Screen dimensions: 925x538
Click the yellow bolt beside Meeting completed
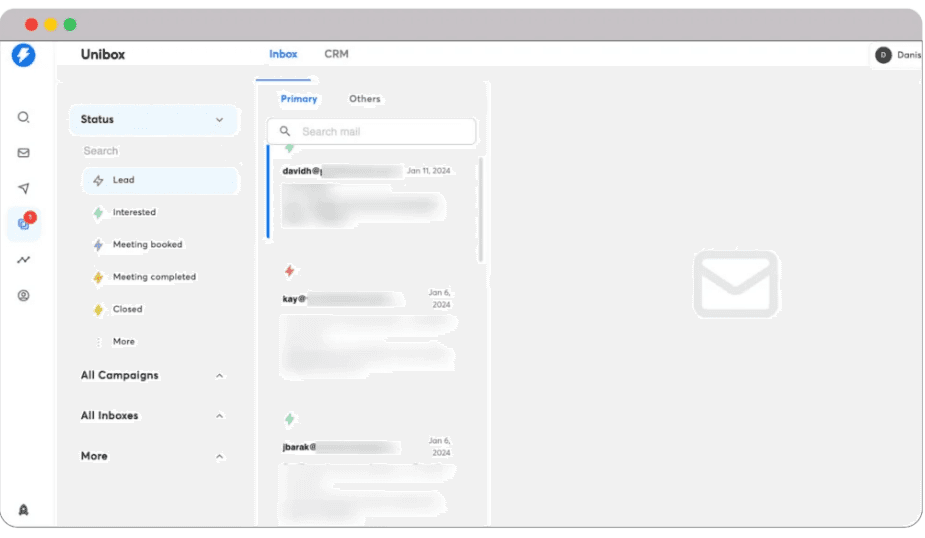99,277
